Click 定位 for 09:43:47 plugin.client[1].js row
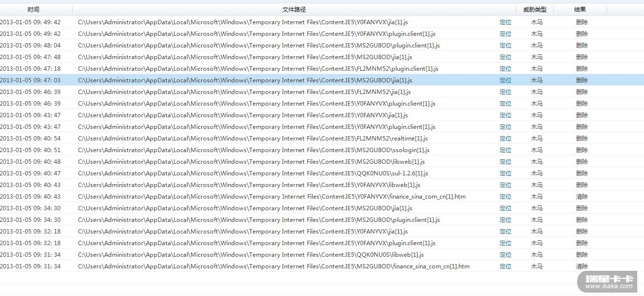 click(505, 127)
